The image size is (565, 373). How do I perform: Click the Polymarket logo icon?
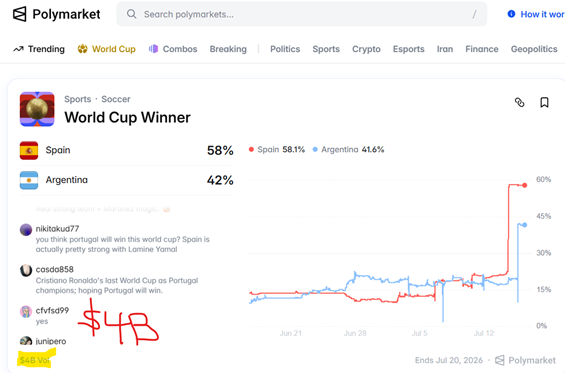point(19,14)
